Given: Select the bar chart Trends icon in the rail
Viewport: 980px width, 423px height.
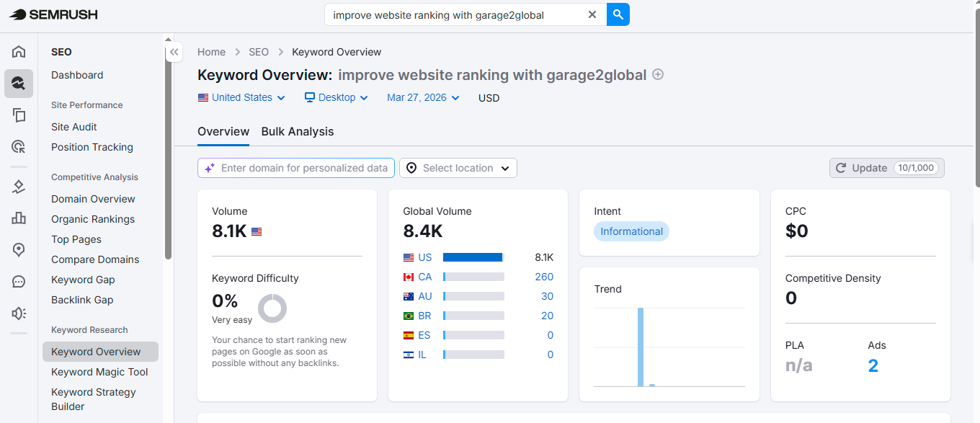Looking at the screenshot, I should (19, 218).
